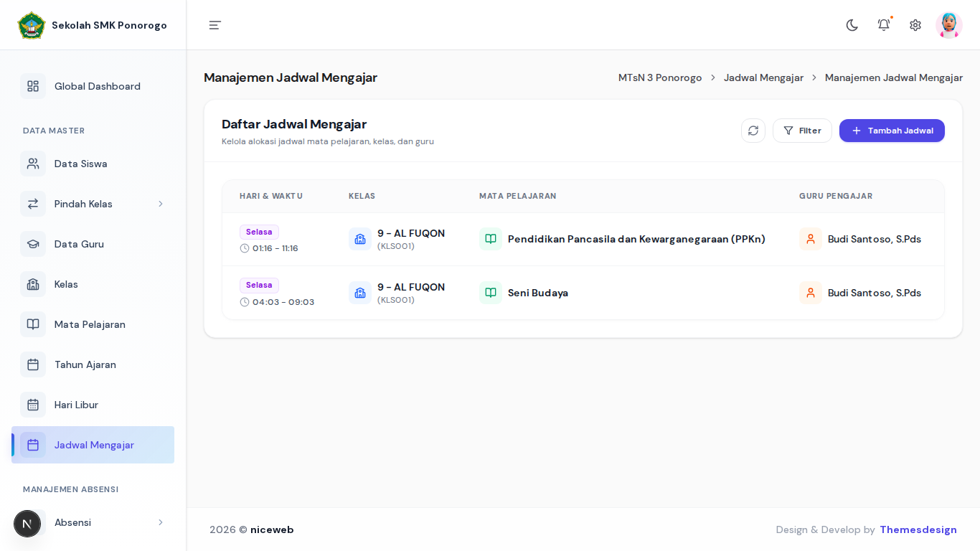
Task: Click MTsN 3 Ponorogo breadcrumb
Action: pos(660,77)
